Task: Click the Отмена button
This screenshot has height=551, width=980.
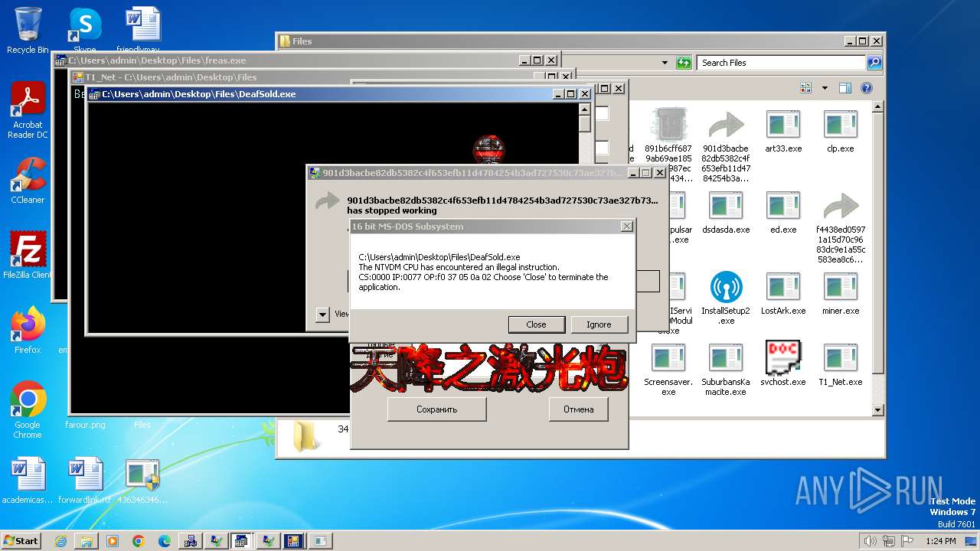Action: 578,409
